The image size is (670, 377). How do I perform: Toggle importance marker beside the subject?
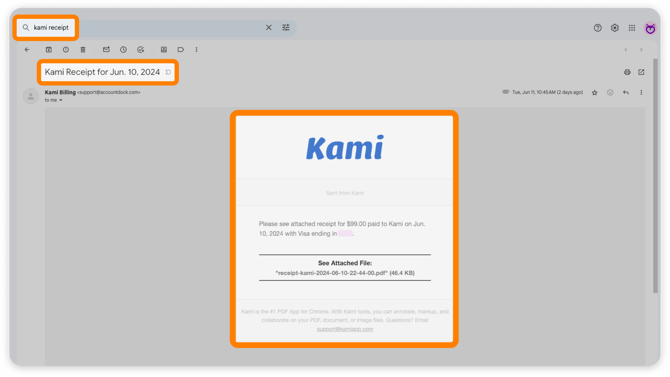click(x=168, y=72)
